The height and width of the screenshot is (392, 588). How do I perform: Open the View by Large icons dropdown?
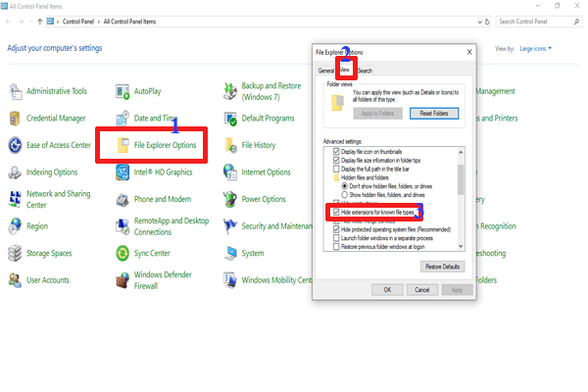click(x=535, y=49)
